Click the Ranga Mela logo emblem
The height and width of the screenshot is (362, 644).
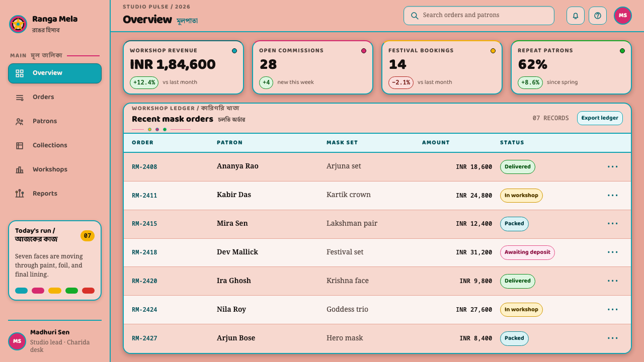pyautogui.click(x=18, y=24)
